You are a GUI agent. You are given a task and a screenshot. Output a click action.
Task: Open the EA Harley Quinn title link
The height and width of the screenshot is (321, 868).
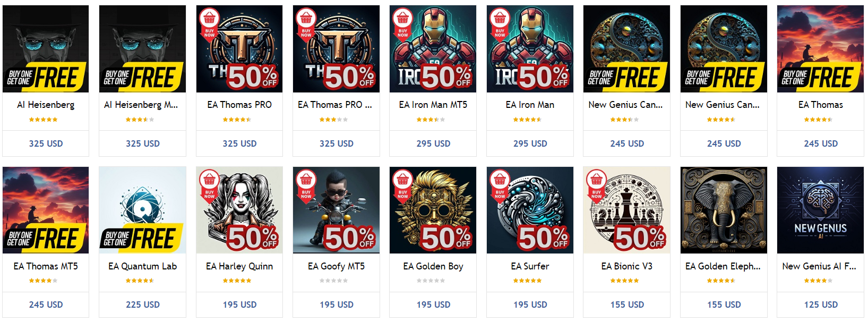pos(239,266)
